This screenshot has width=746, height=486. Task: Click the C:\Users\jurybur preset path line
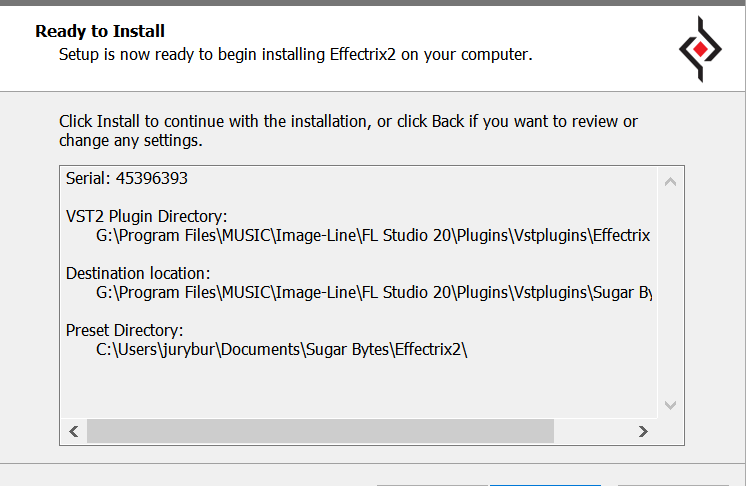(x=282, y=350)
